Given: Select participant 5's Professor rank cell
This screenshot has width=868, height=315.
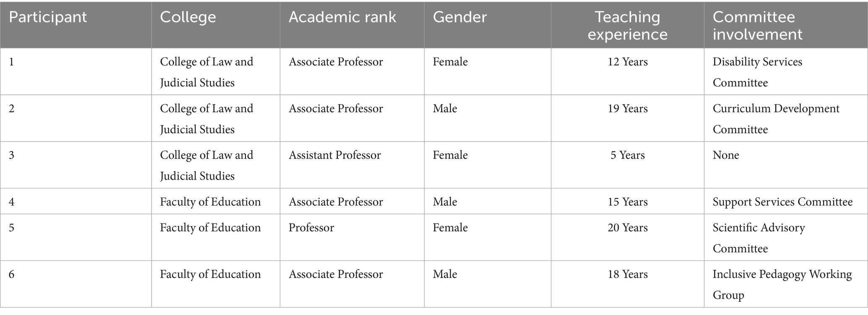Looking at the screenshot, I should 311,228.
